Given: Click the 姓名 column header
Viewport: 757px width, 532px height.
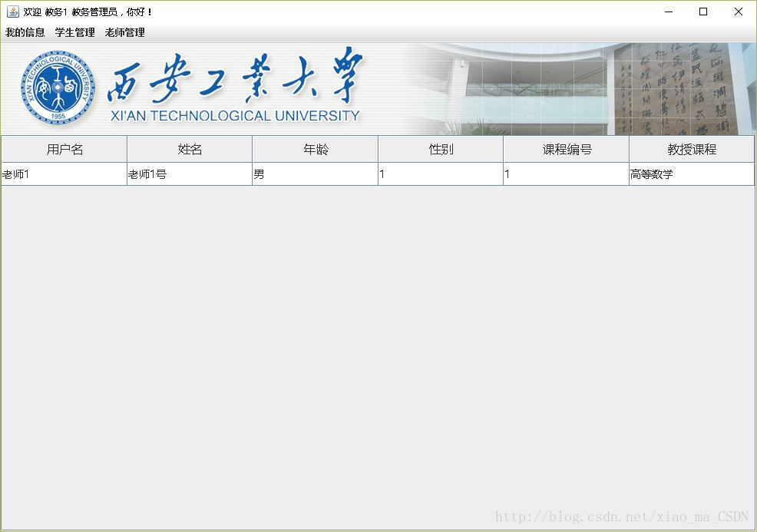Looking at the screenshot, I should coord(190,149).
